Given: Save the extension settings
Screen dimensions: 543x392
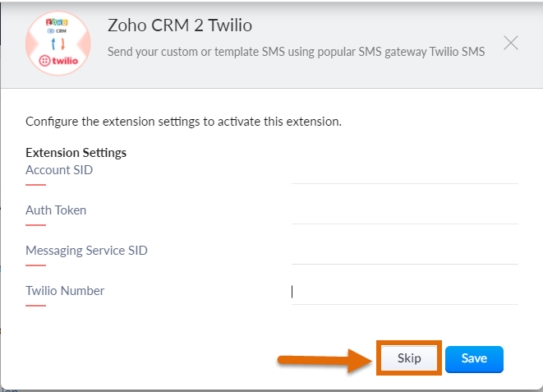Looking at the screenshot, I should 474,359.
